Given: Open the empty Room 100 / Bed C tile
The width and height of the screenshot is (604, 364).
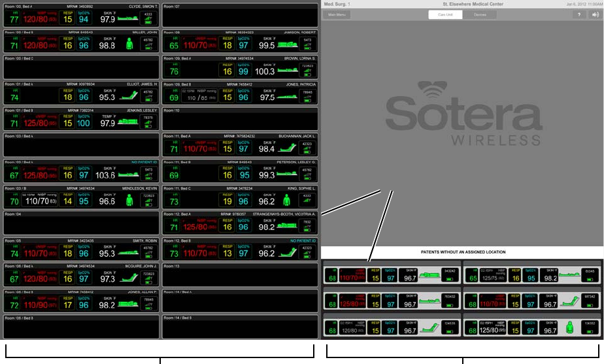Looking at the screenshot, I should coord(81,67).
